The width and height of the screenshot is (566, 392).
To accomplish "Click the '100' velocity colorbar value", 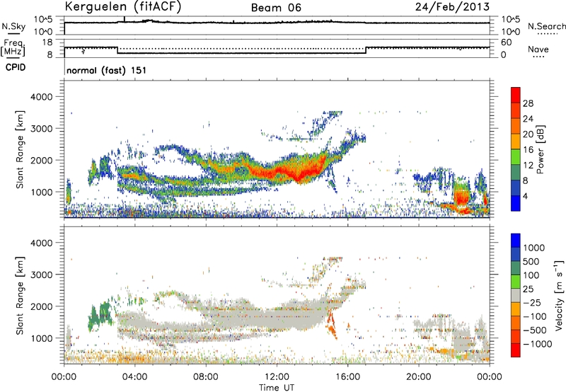I will coord(531,275).
